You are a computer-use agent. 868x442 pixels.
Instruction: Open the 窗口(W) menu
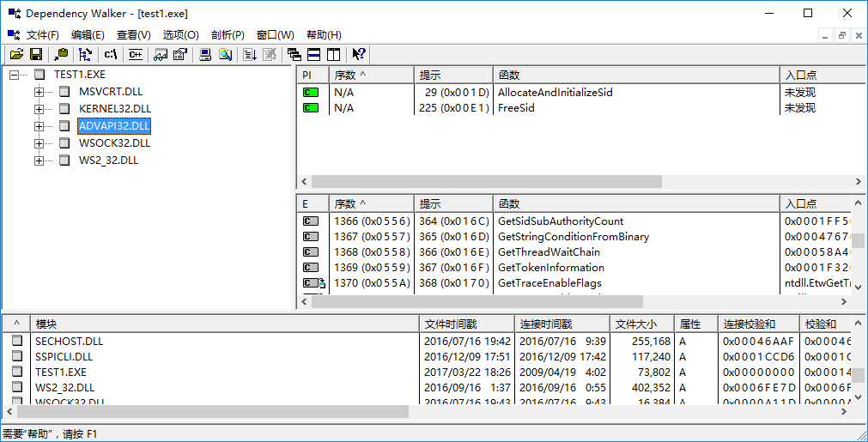(275, 35)
